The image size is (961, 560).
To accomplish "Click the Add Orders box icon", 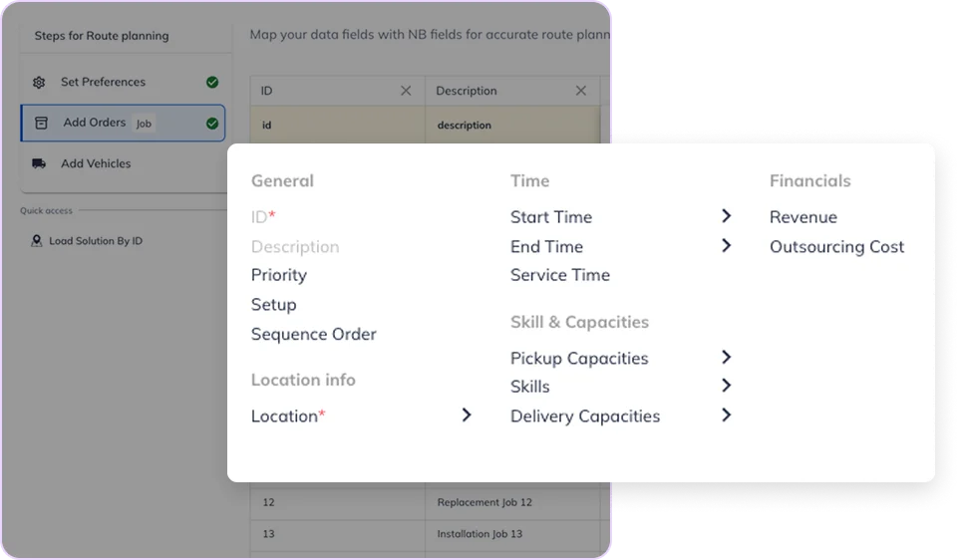I will [41, 123].
